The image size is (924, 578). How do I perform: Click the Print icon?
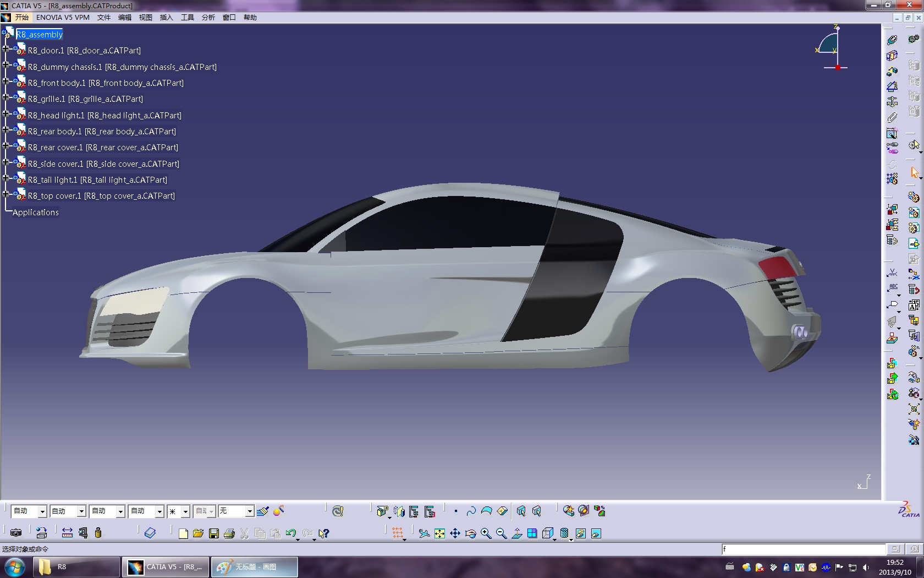coord(229,533)
